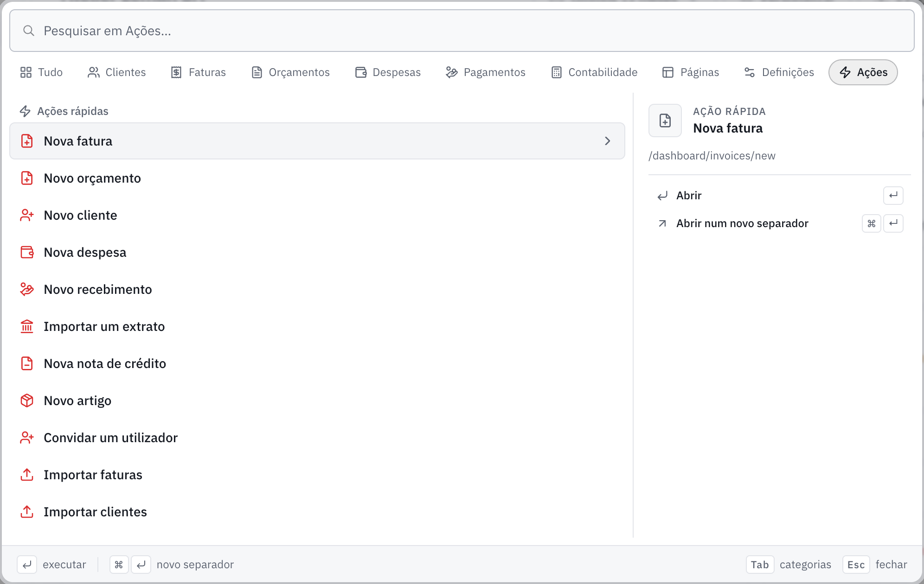Screen dimensions: 924x584
Task: Select the active Ações tab
Action: [863, 72]
